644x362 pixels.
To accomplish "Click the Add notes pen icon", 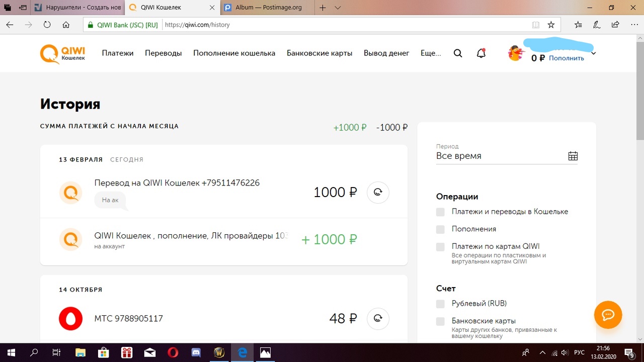I will 597,24.
